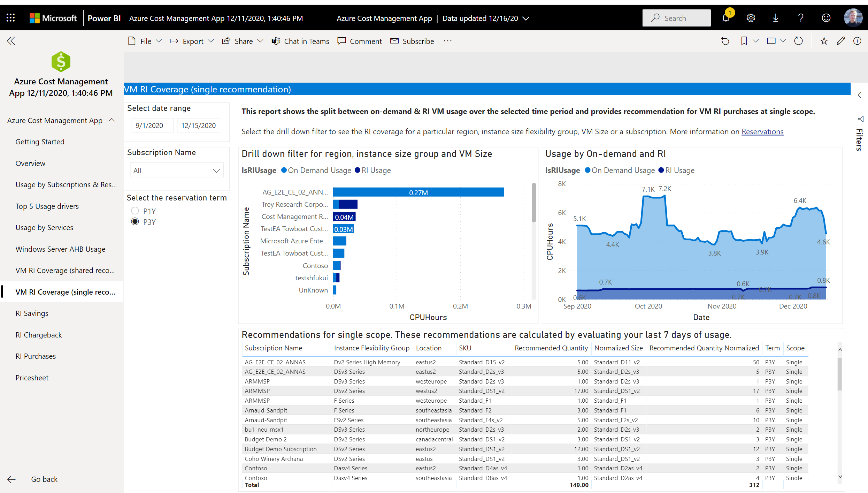Click the Search box

(676, 18)
